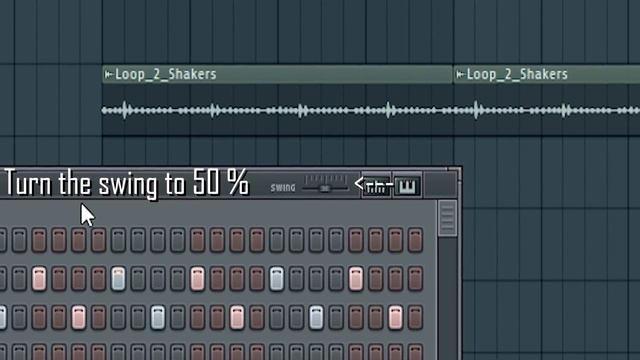Open the piano keyboard editor icon

407,186
